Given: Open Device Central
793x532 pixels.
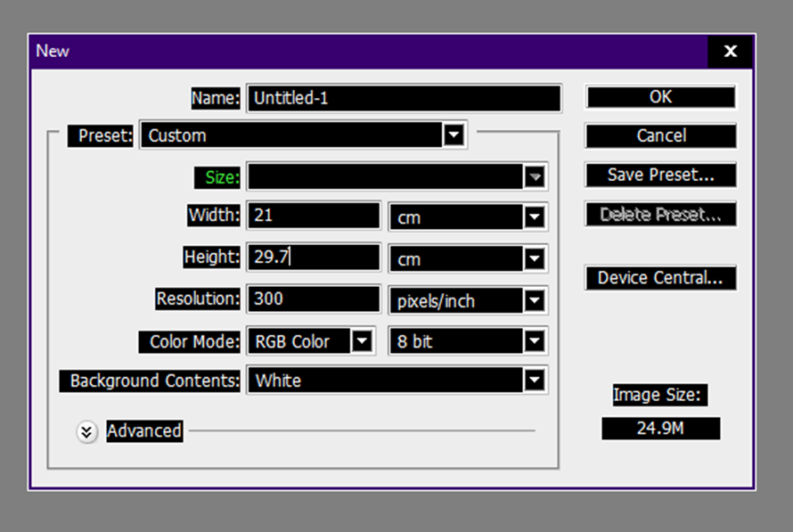Looking at the screenshot, I should [660, 278].
